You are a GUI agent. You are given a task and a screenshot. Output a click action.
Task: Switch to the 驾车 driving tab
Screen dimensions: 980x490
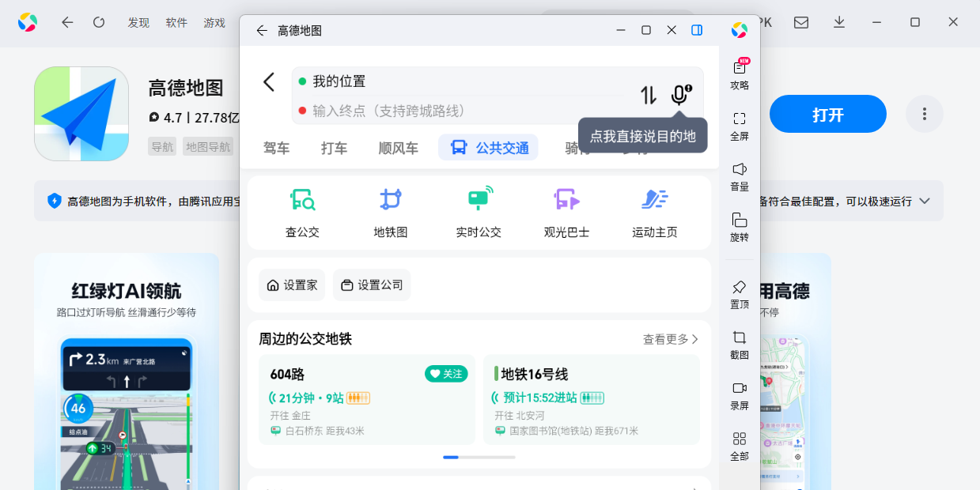276,148
